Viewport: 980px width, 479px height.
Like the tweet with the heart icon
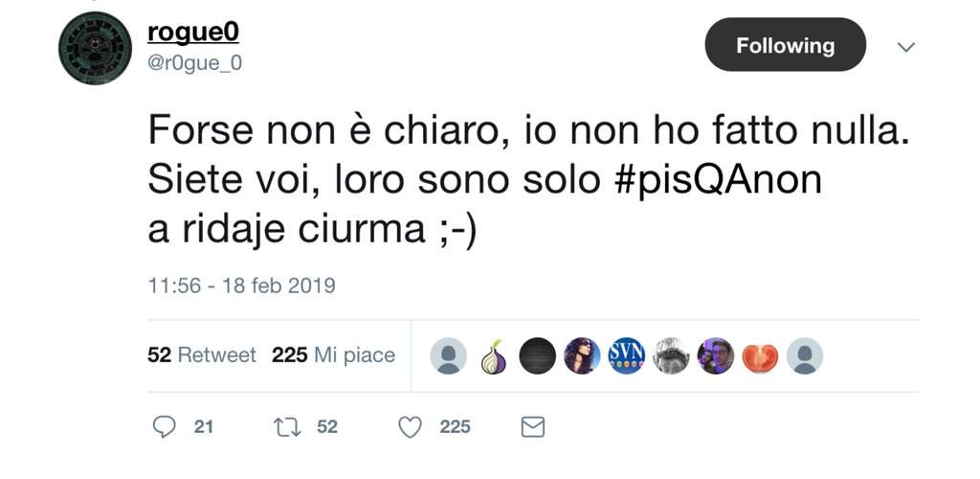click(x=411, y=426)
